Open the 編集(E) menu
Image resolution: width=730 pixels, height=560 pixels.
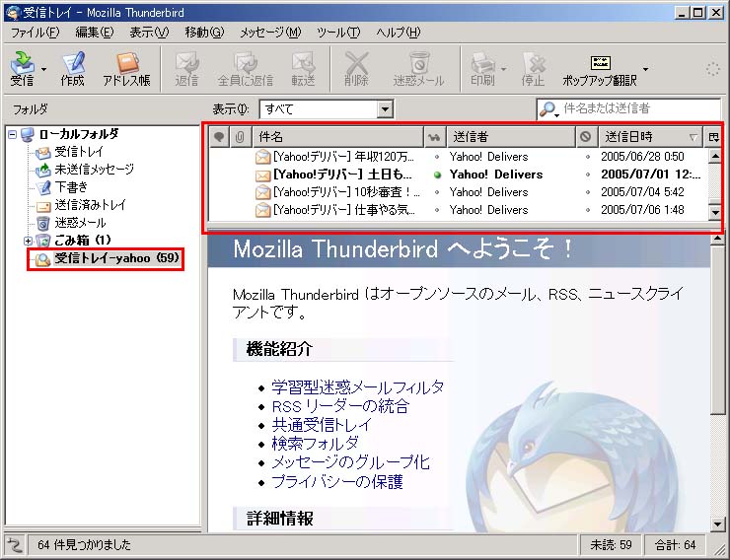95,33
